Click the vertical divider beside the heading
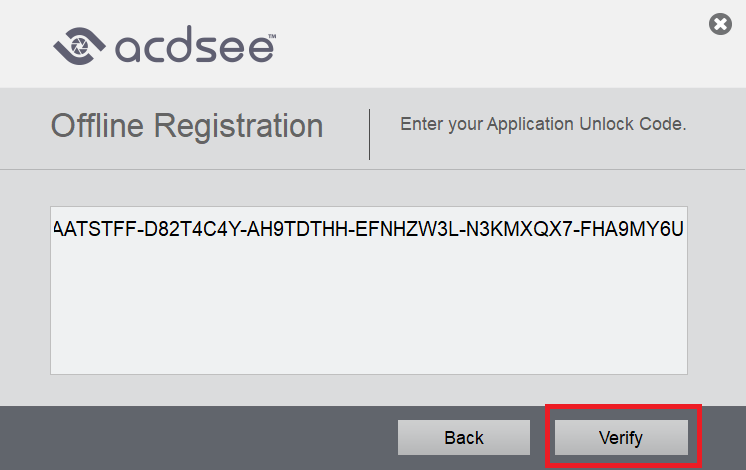The width and height of the screenshot is (746, 470). click(x=370, y=134)
